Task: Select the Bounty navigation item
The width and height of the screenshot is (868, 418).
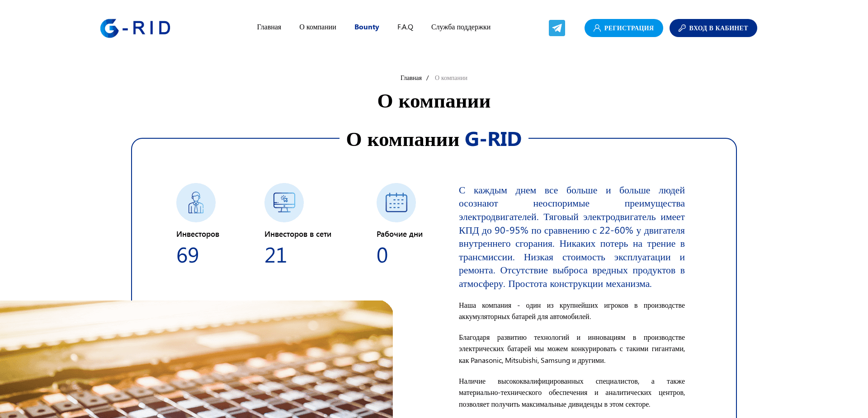Action: click(x=367, y=27)
